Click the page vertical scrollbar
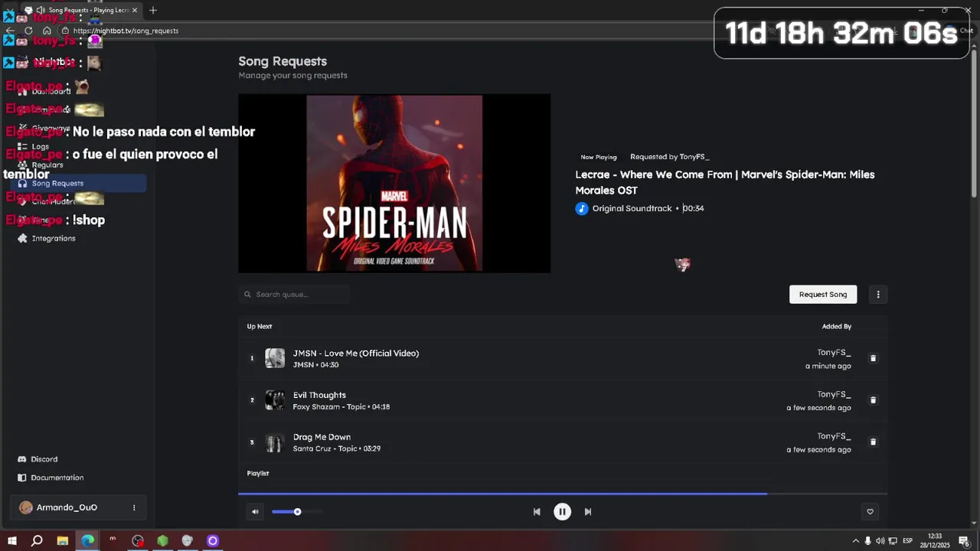Screen dimensions: 980x551 coord(975,122)
